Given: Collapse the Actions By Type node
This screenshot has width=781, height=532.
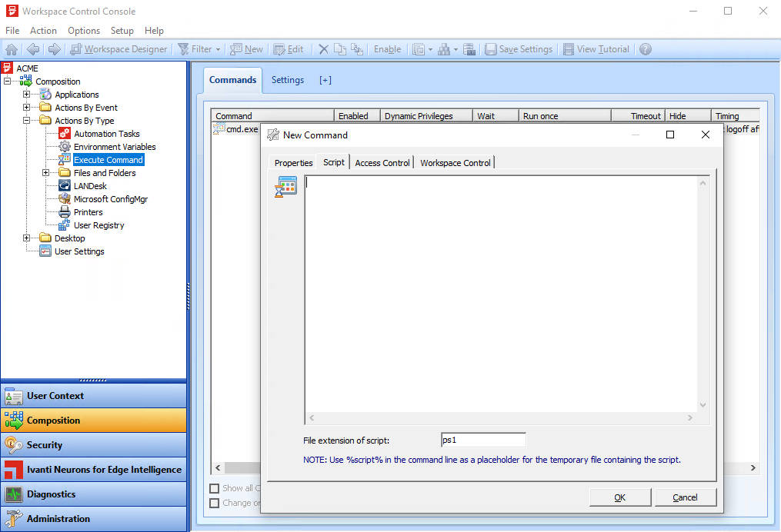Looking at the screenshot, I should 26,121.
